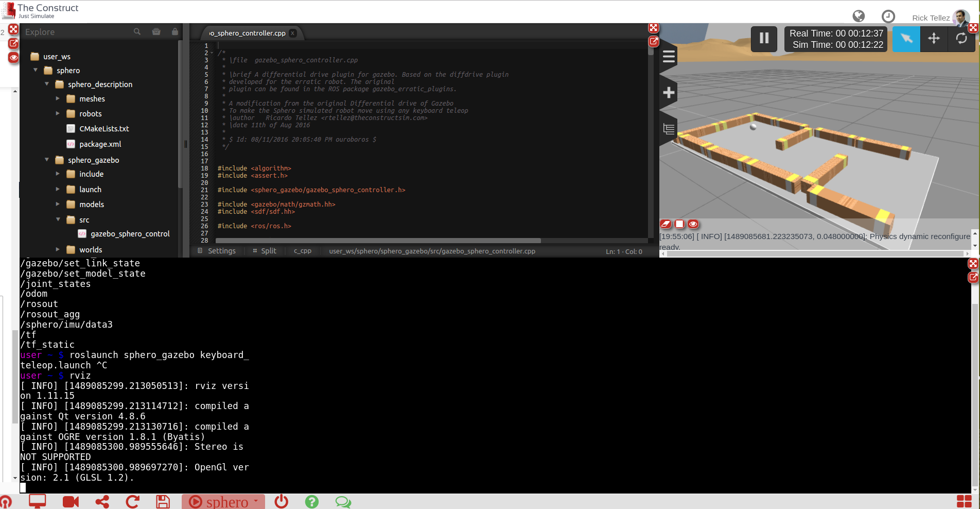Click the redo arrow icon in bottom toolbar
This screenshot has height=509, width=980.
coord(133,502)
